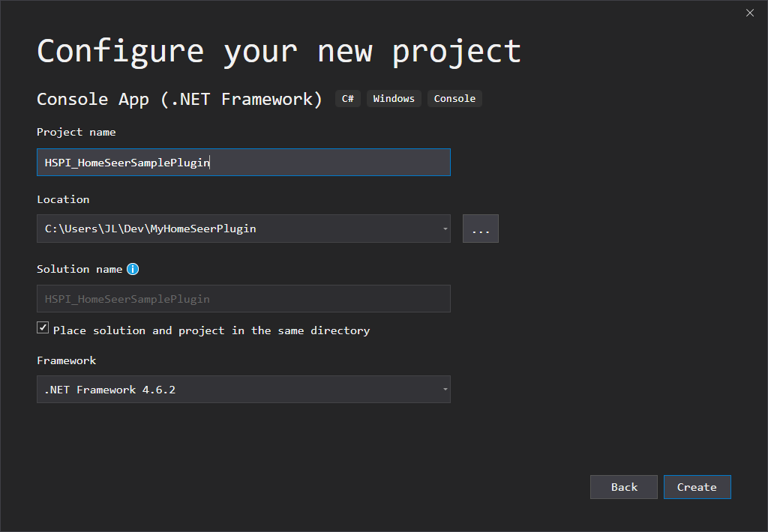
Task: Open the ".NET Framework 4.6.2" selector
Action: click(244, 390)
